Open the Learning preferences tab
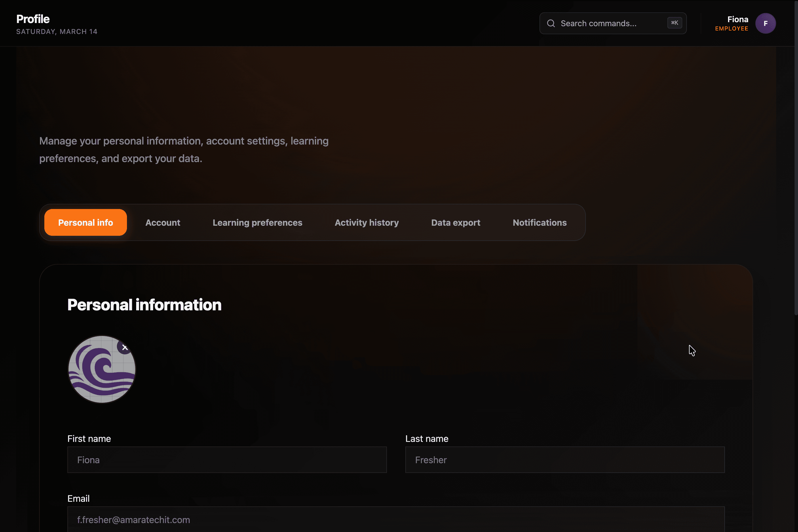Viewport: 798px width, 532px height. (257, 223)
